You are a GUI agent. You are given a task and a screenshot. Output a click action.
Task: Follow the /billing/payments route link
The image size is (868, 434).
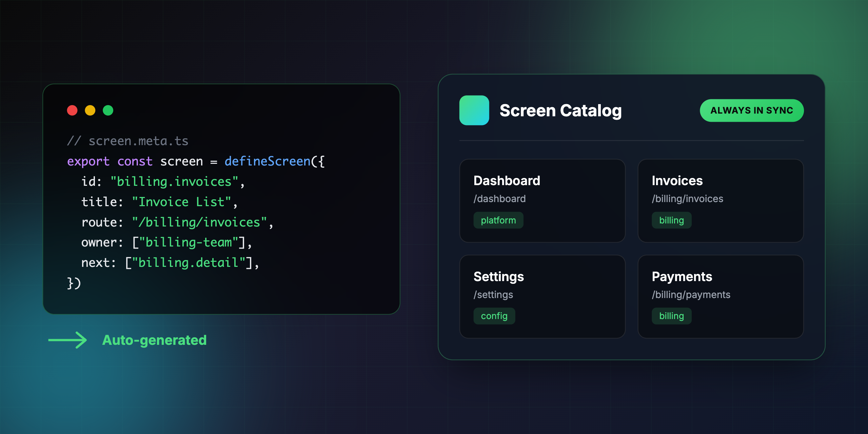point(691,295)
